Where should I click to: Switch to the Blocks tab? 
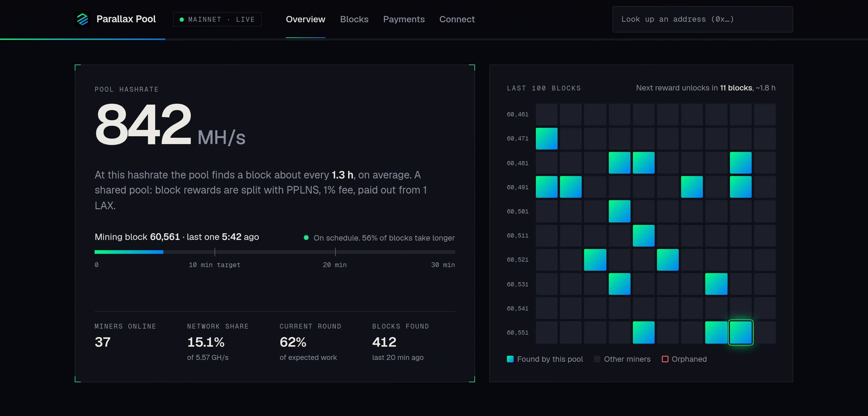click(354, 19)
